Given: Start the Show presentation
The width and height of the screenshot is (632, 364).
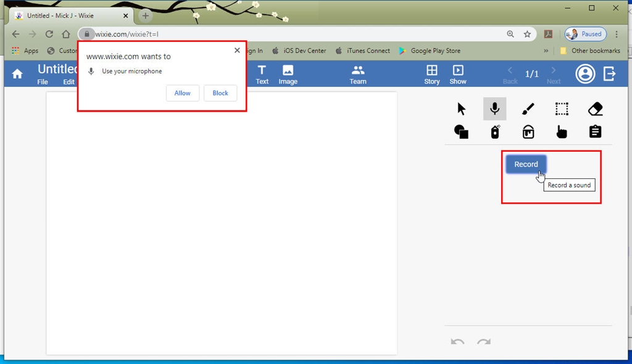Looking at the screenshot, I should click(458, 75).
